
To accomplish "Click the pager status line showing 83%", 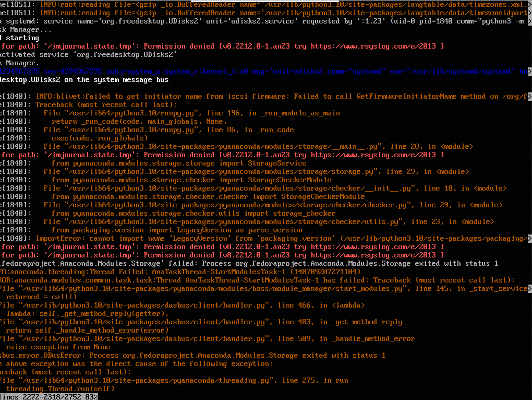I will coord(49,397).
